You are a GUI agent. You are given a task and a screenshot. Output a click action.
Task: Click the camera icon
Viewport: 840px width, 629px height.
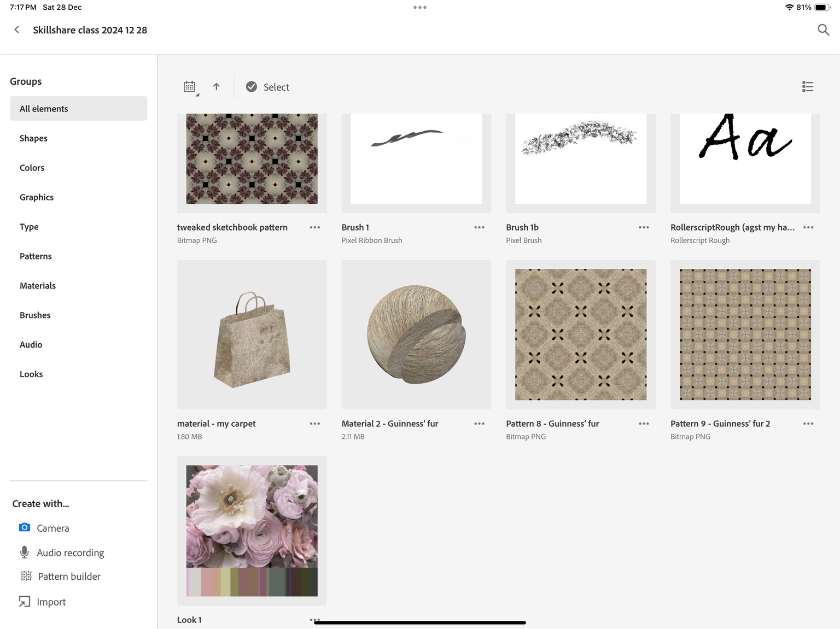25,527
